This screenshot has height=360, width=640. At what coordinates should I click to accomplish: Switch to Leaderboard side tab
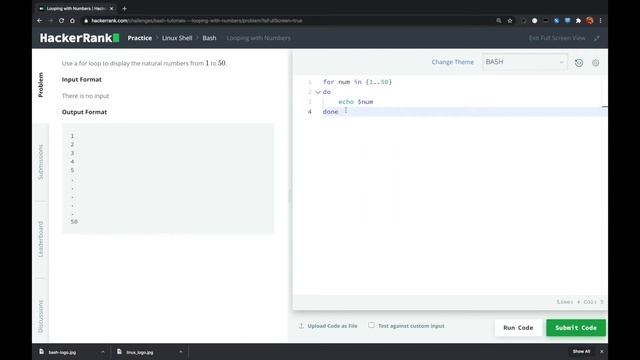pos(40,239)
